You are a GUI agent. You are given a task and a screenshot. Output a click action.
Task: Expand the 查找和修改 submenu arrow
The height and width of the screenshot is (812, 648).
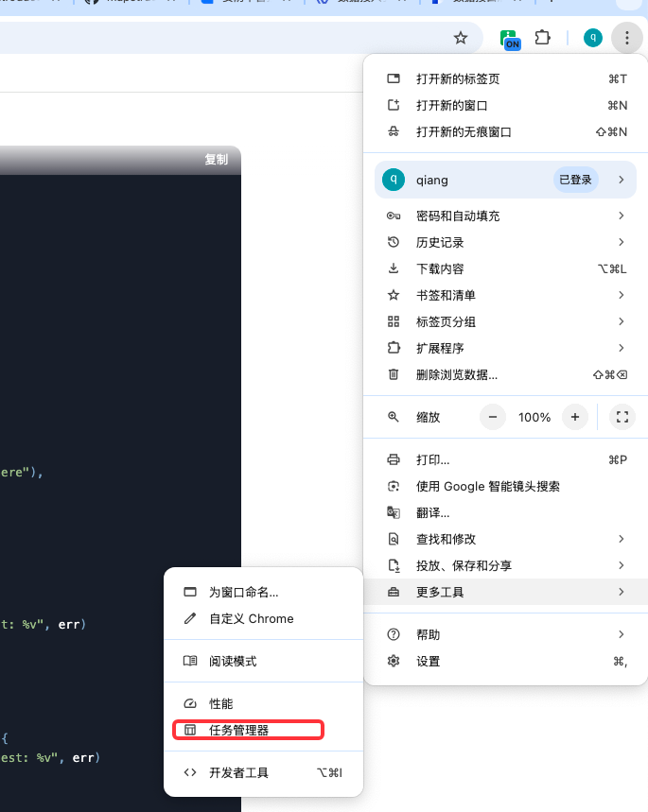point(622,539)
